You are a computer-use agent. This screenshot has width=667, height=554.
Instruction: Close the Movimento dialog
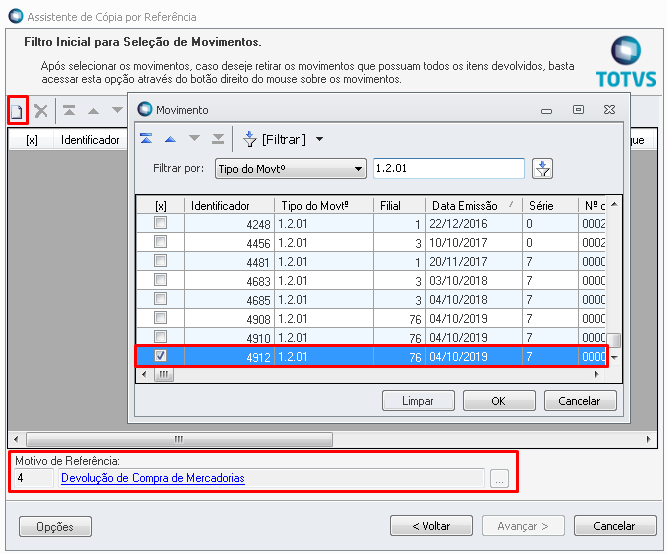click(610, 110)
